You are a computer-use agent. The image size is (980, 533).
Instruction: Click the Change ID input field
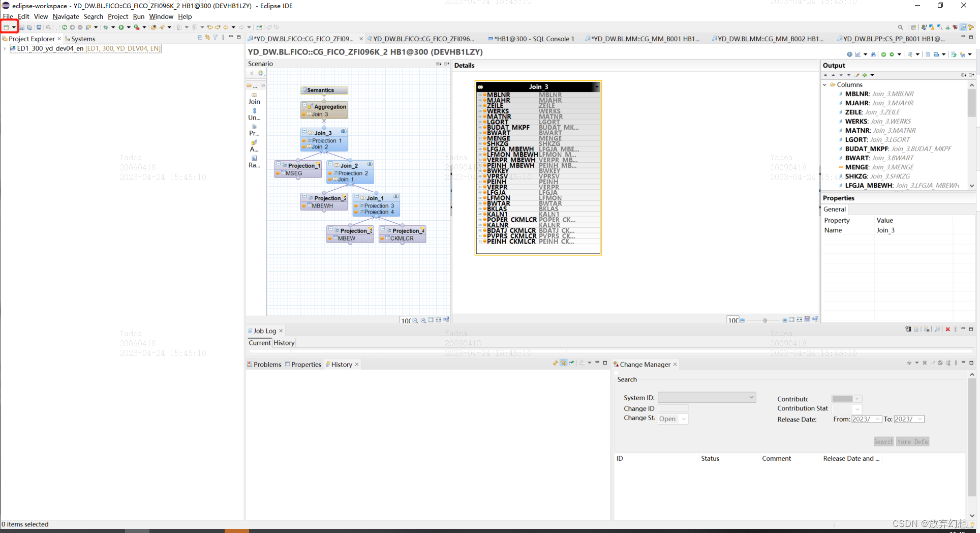673,408
